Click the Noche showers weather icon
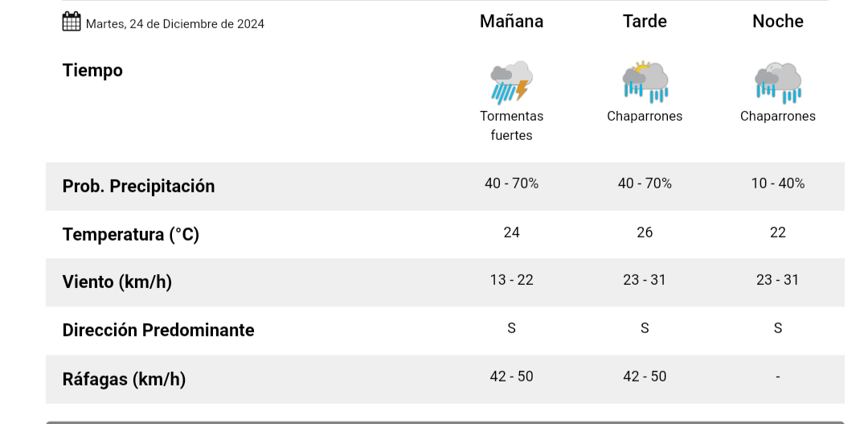The width and height of the screenshot is (868, 424). pyautogui.click(x=777, y=83)
